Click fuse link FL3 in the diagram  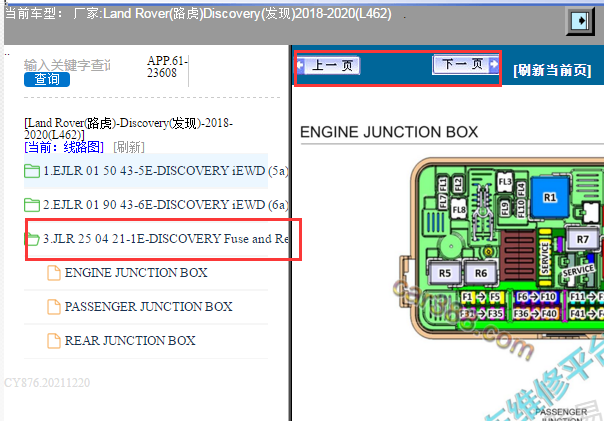click(x=505, y=181)
